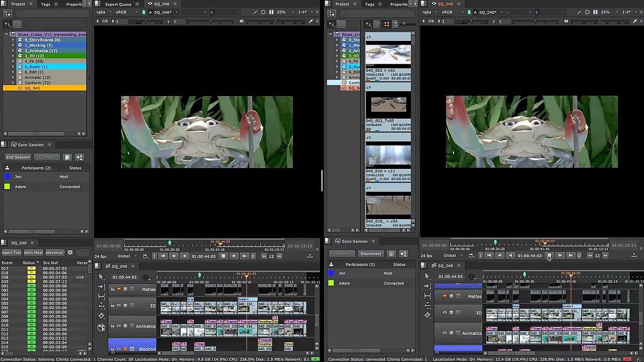This screenshot has height=362, width=644.
Task: Toggle visibility eye of 3D track in right timeline
Action: pos(445,313)
